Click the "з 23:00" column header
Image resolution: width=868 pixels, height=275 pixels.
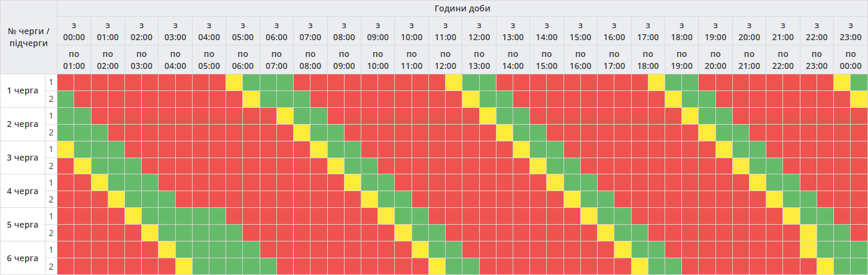point(850,31)
